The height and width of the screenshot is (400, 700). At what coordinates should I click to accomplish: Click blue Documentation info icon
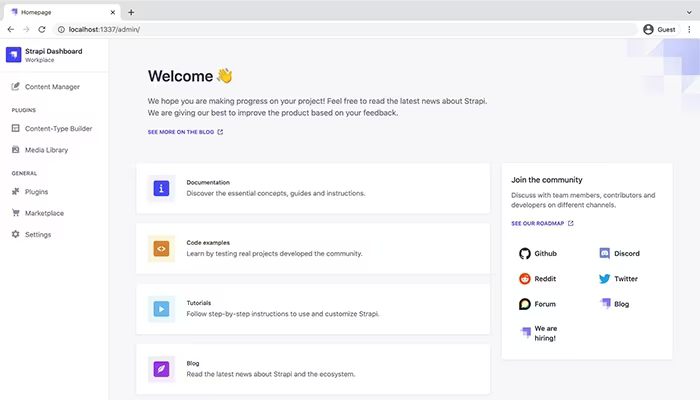(x=161, y=188)
